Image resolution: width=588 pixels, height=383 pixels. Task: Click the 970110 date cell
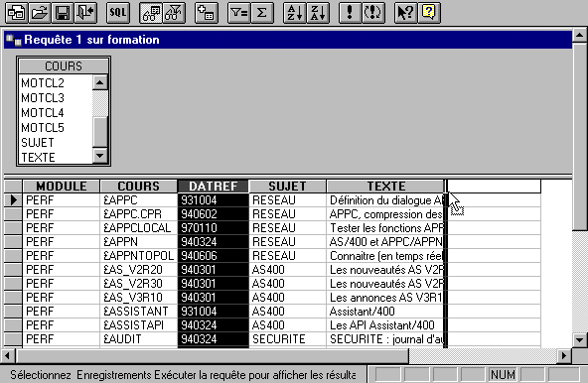click(213, 228)
